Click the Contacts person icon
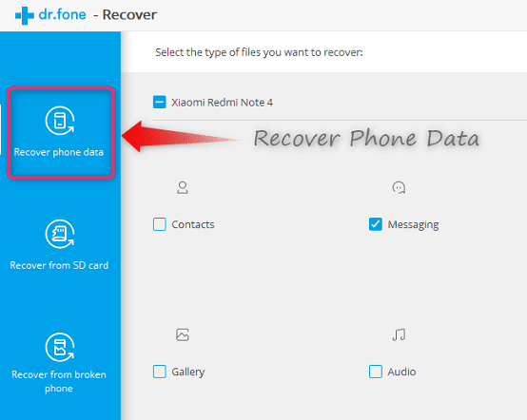Screen dimensions: 527x420 point(183,187)
